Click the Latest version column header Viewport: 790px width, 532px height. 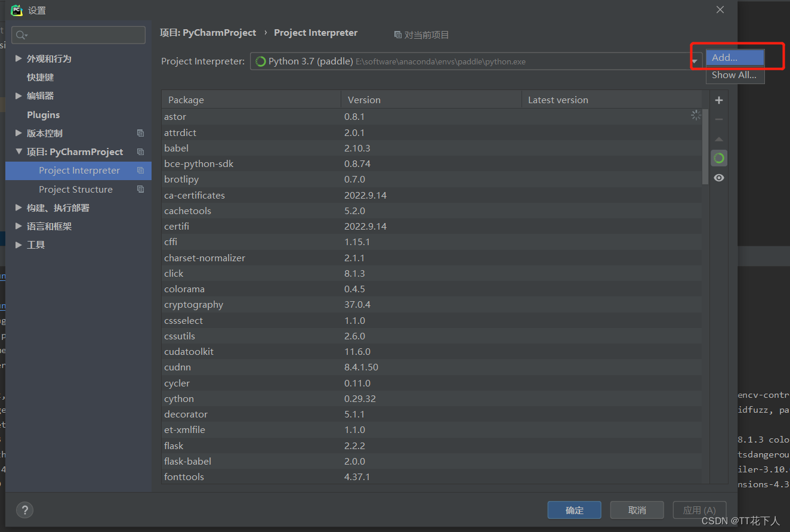coord(612,100)
